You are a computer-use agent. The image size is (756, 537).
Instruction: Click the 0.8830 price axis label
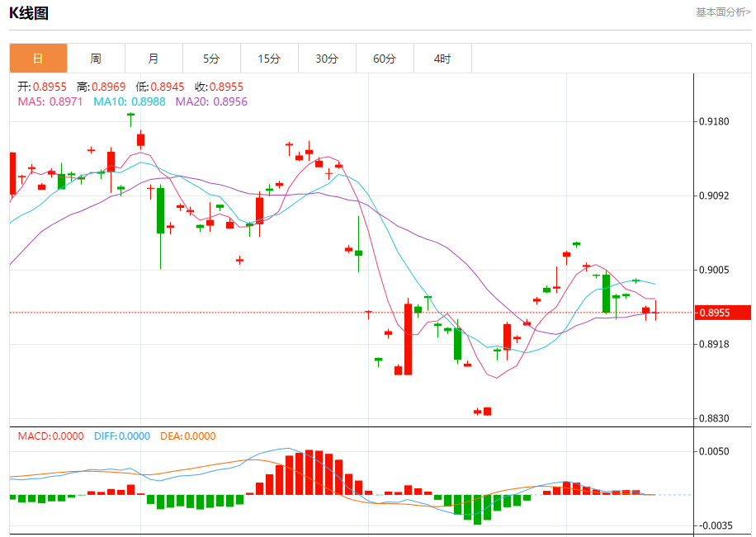(x=714, y=418)
